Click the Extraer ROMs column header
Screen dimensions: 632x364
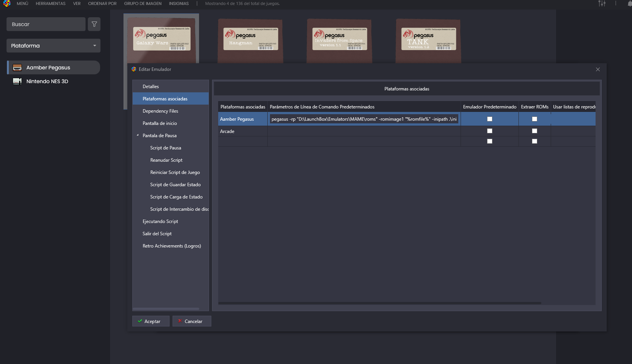[x=535, y=107]
